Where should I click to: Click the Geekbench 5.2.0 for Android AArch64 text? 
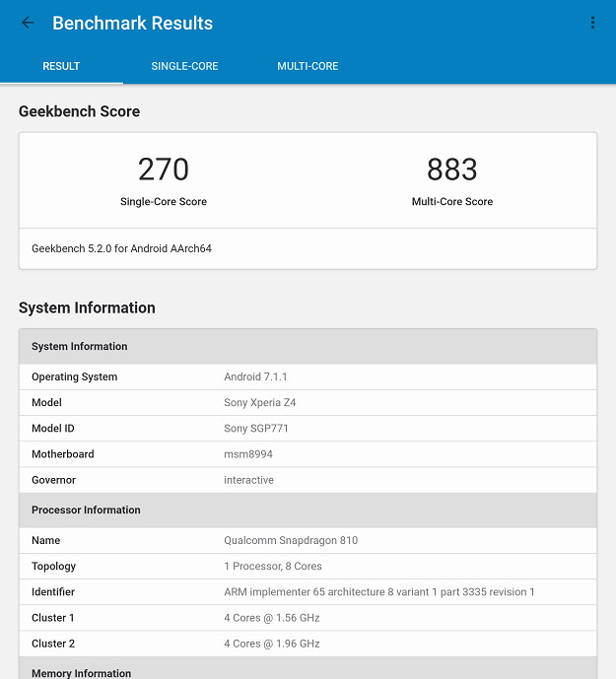pyautogui.click(x=121, y=248)
